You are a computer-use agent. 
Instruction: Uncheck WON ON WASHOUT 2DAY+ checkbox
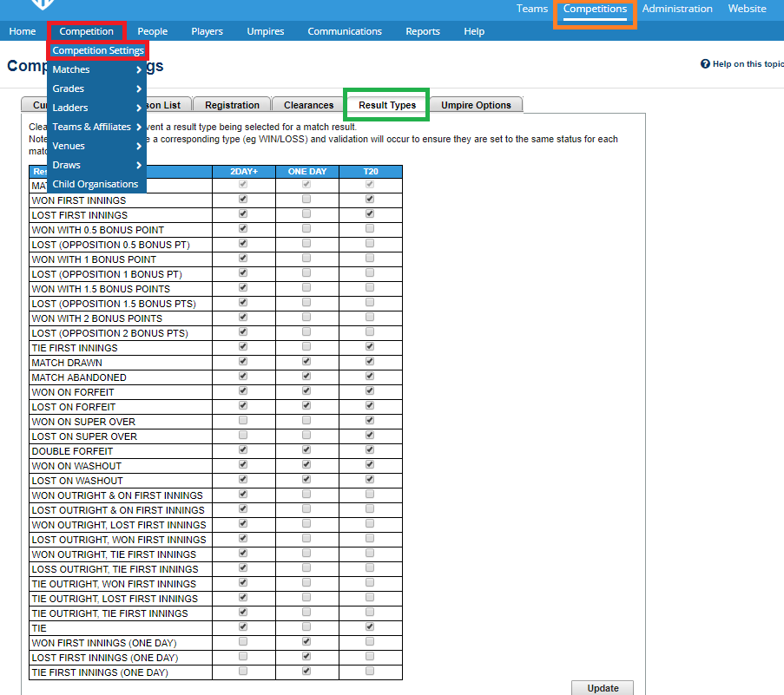click(x=243, y=465)
